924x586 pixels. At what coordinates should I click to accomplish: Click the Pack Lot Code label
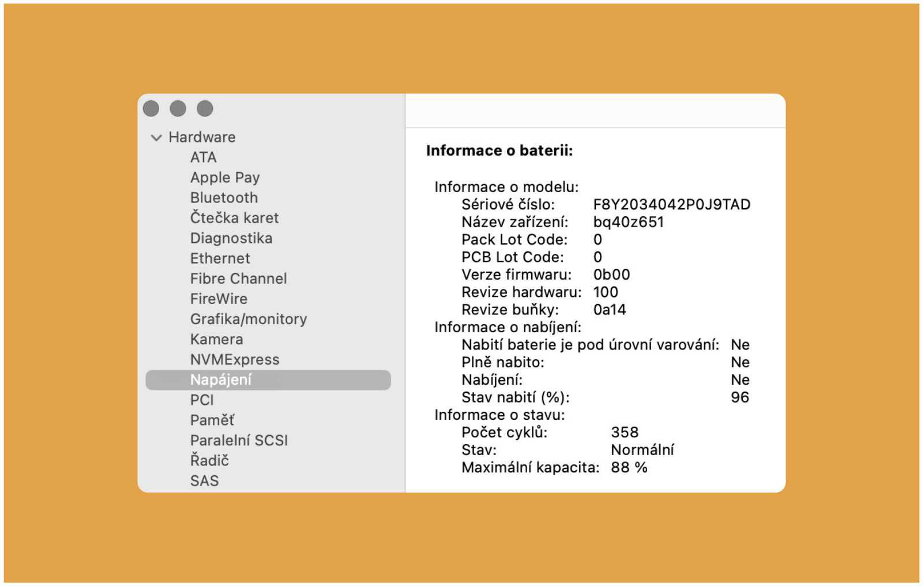pos(514,240)
